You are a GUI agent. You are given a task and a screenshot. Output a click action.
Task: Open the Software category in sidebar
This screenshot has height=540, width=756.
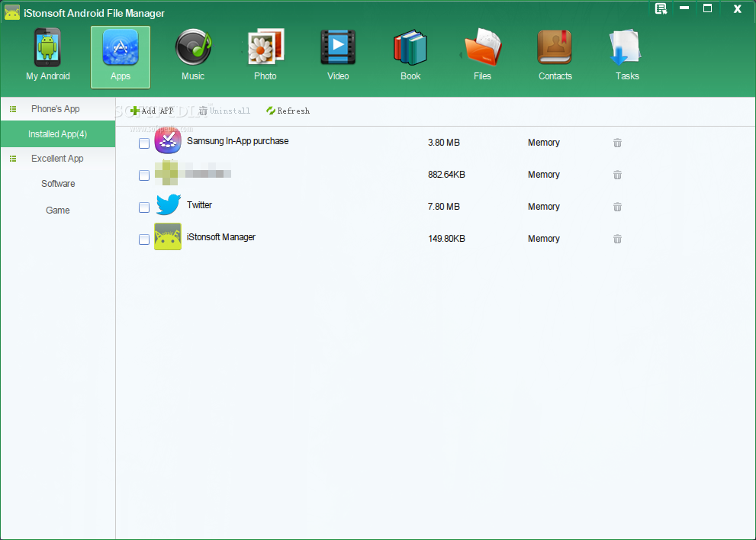[58, 184]
